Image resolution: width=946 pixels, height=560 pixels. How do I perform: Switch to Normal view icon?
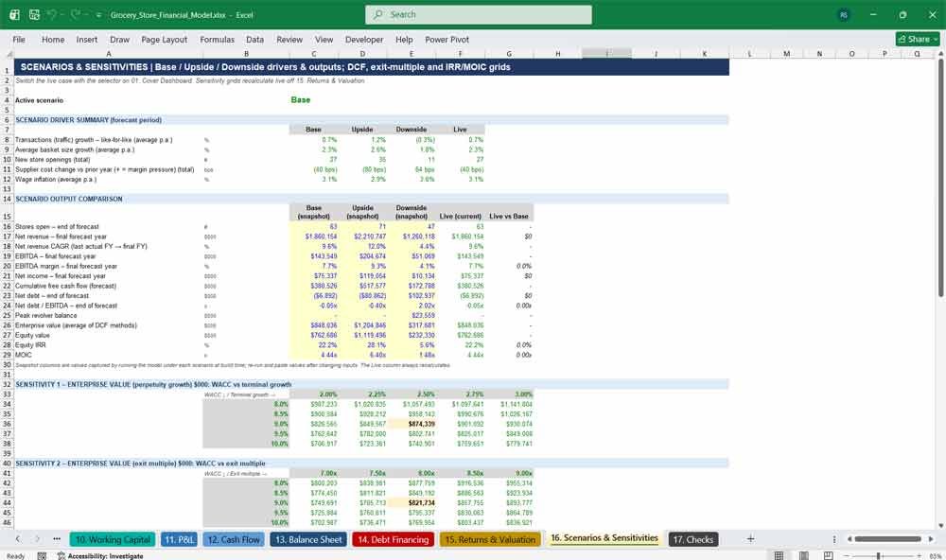(x=779, y=556)
